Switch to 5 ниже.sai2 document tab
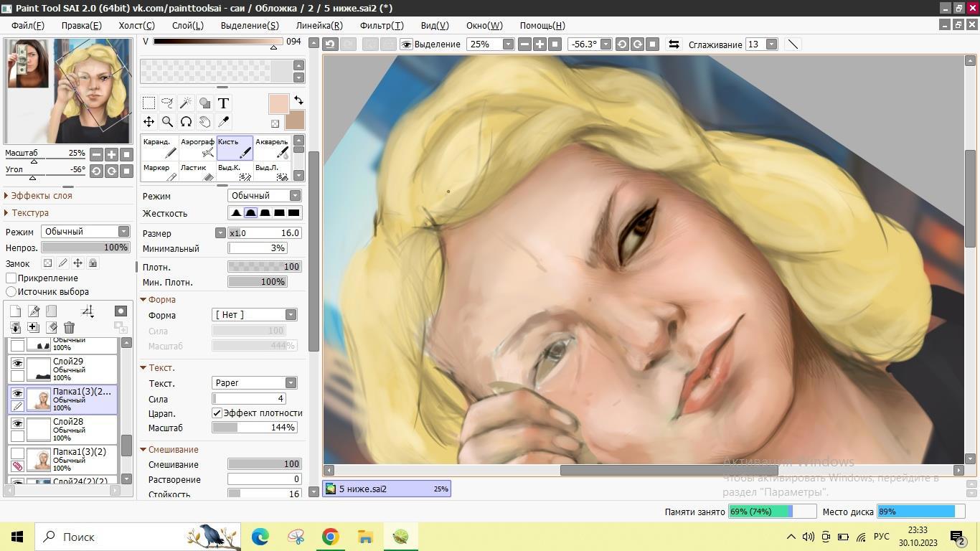This screenshot has width=980, height=551. click(x=387, y=489)
